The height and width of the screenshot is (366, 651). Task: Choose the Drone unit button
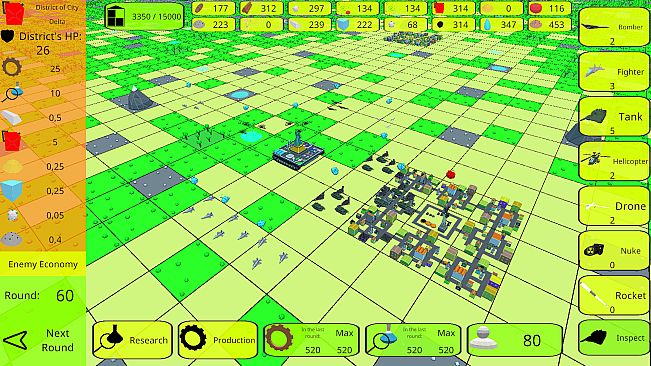pos(614,206)
